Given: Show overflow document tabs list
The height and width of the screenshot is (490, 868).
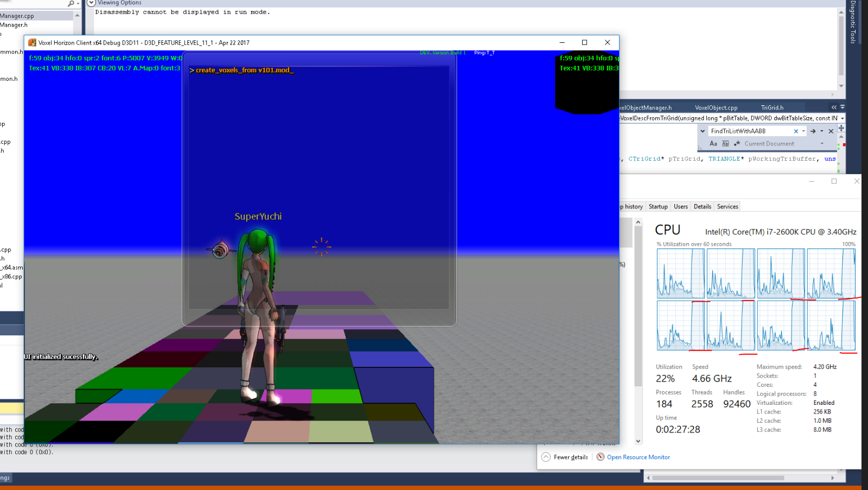Looking at the screenshot, I should tap(843, 107).
